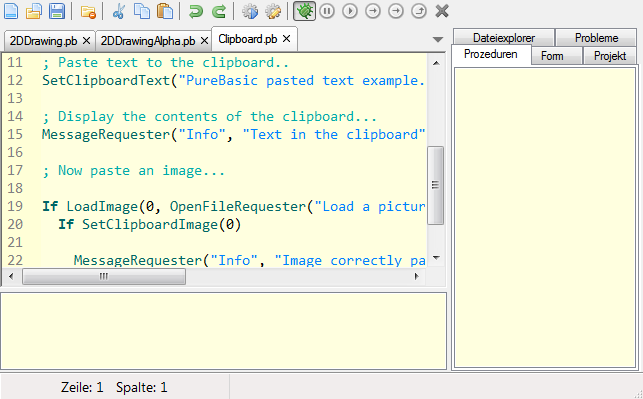Redo action with green forward arrow

click(219, 11)
